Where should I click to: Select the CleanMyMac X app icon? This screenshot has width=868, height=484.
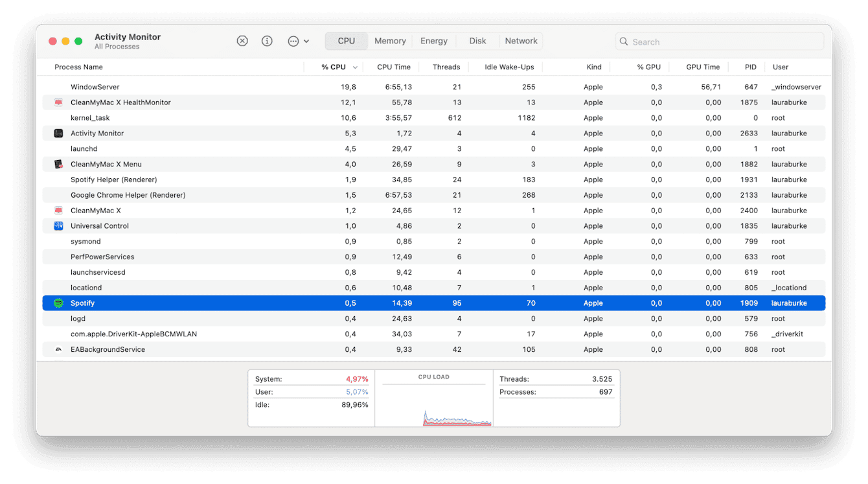click(x=58, y=210)
